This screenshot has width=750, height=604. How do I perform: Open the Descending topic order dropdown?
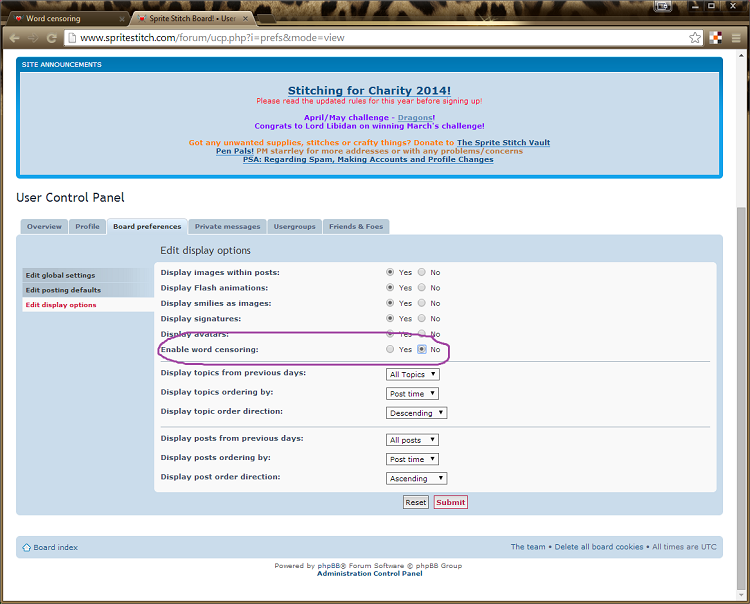416,412
